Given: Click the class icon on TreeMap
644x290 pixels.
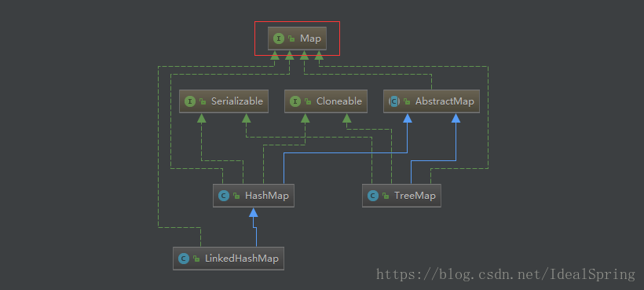Looking at the screenshot, I should [373, 196].
